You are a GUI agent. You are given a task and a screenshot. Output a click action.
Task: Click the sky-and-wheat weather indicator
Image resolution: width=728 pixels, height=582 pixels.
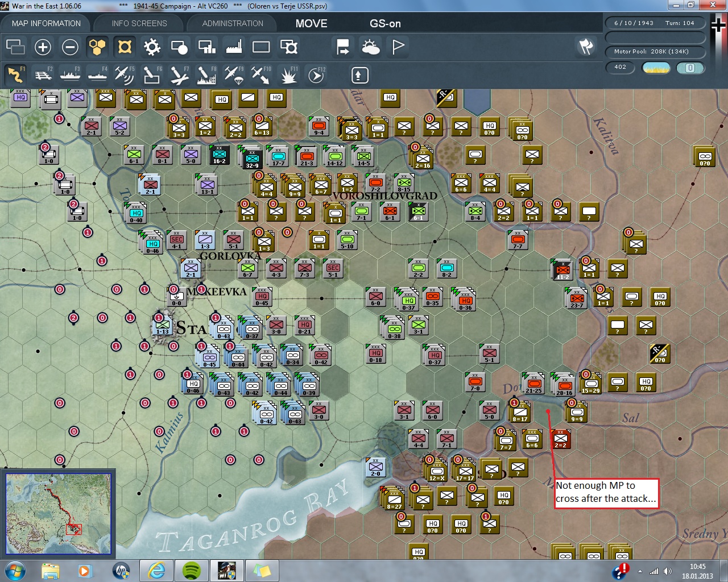[656, 68]
